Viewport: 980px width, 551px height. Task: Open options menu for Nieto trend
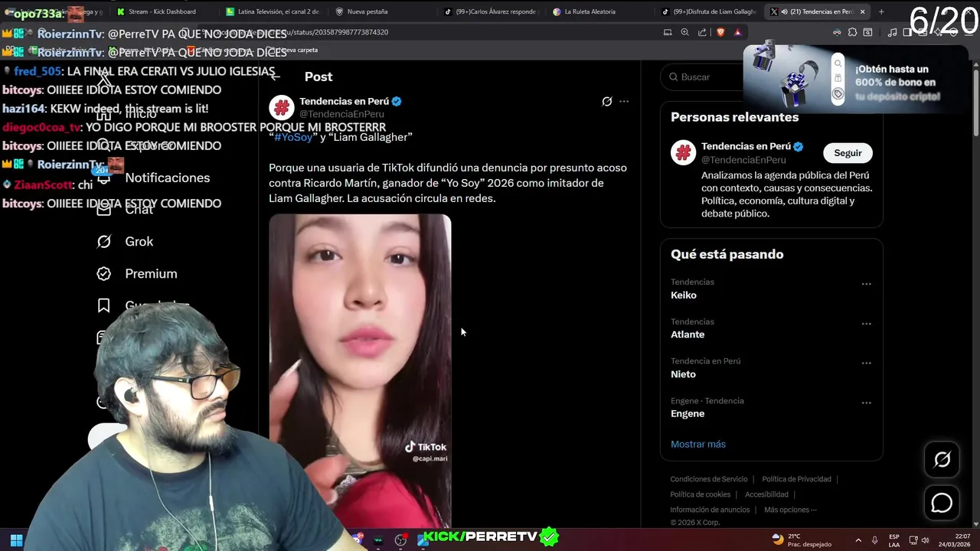click(x=866, y=364)
